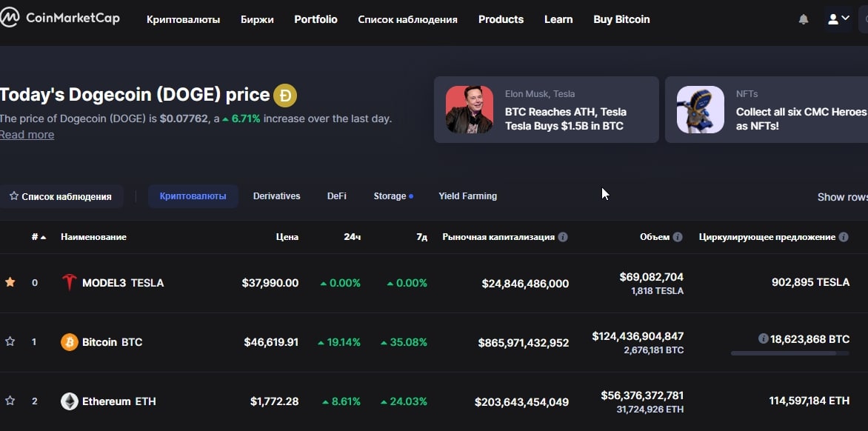Click the Ethereum logo icon

click(69, 401)
